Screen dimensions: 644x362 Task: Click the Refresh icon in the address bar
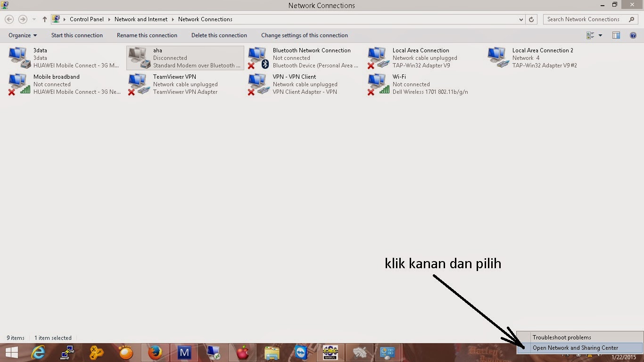[531, 19]
